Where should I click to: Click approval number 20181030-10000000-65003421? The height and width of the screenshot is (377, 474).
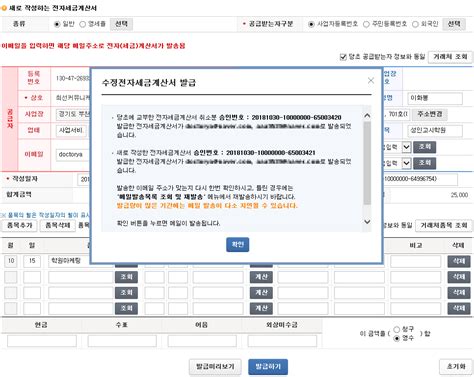271,153
